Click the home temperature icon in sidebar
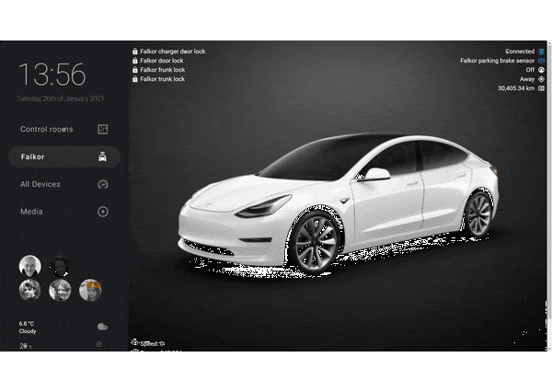Image resolution: width=552 pixels, height=392 pixels. tap(99, 344)
